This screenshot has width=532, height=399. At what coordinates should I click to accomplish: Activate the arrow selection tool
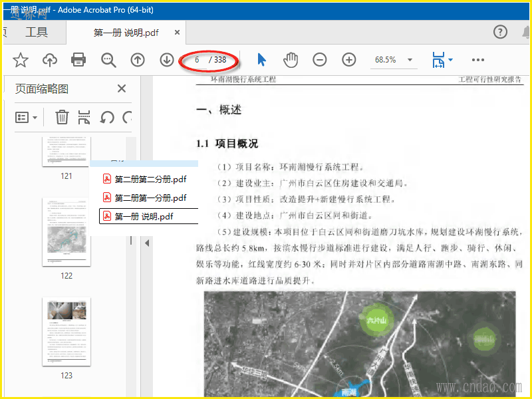tap(261, 60)
